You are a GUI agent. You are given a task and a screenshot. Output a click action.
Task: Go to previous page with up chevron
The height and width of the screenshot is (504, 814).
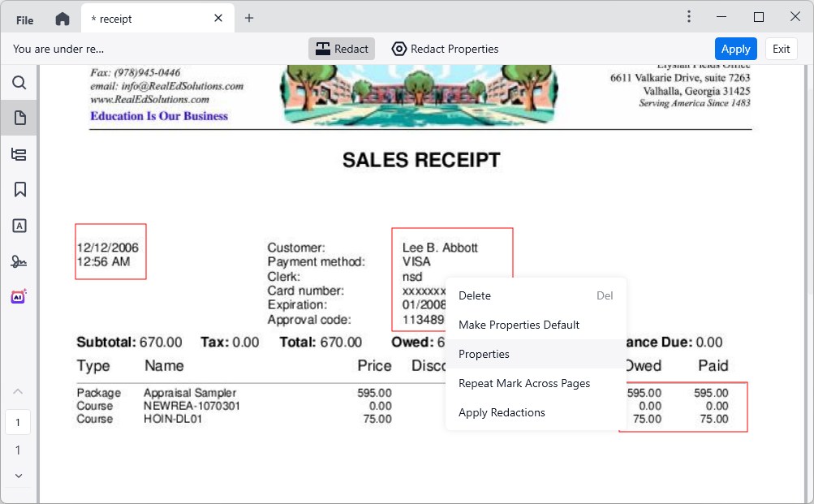(18, 392)
